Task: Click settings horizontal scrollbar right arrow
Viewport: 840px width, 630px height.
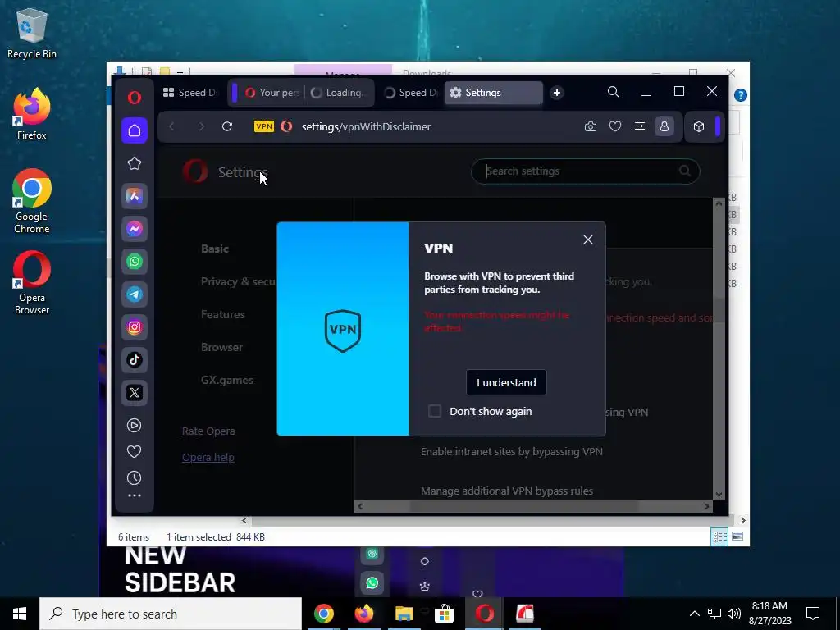Action: pos(706,506)
